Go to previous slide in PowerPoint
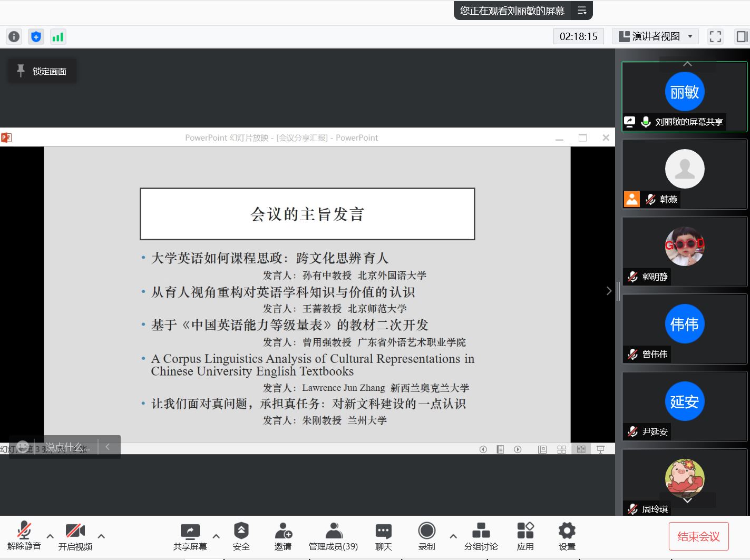This screenshot has height=560, width=750. pyautogui.click(x=483, y=449)
